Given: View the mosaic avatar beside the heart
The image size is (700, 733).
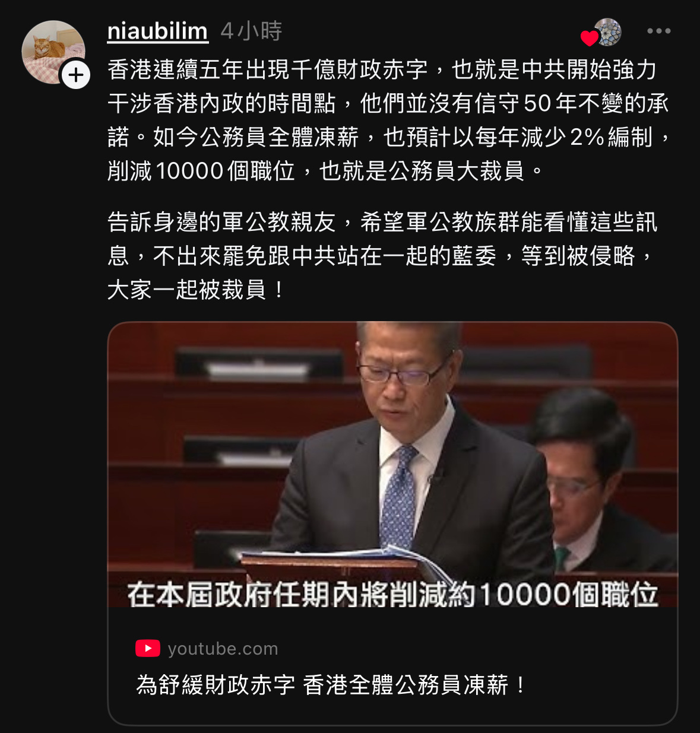Looking at the screenshot, I should pyautogui.click(x=608, y=31).
